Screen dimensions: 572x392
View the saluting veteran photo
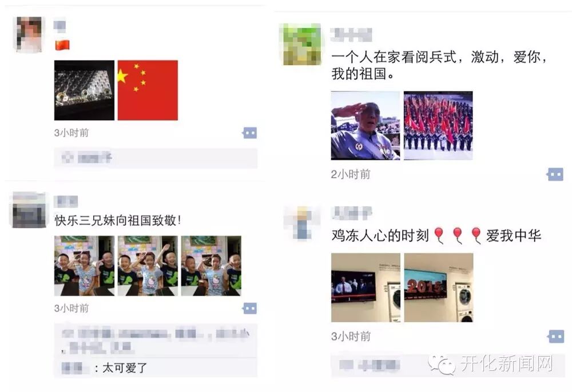pos(366,125)
